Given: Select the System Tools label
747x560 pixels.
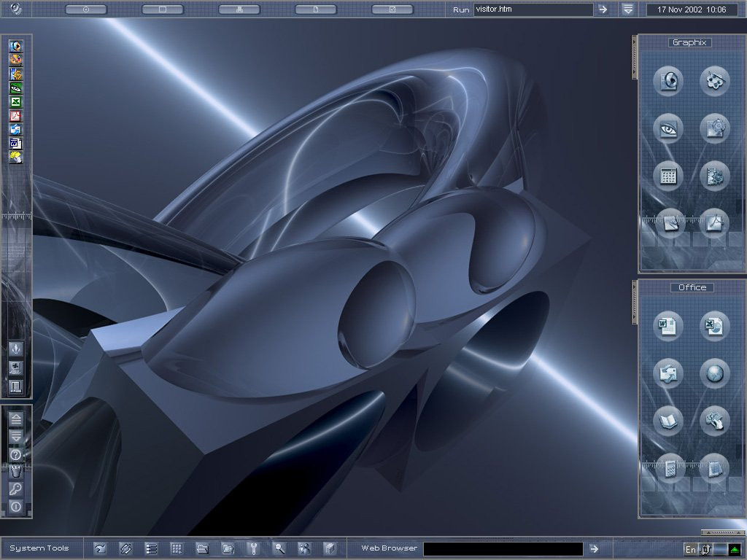Looking at the screenshot, I should pos(39,548).
